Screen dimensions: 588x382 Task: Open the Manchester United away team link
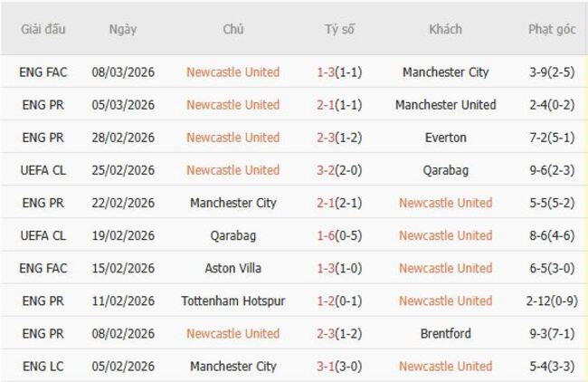445,105
